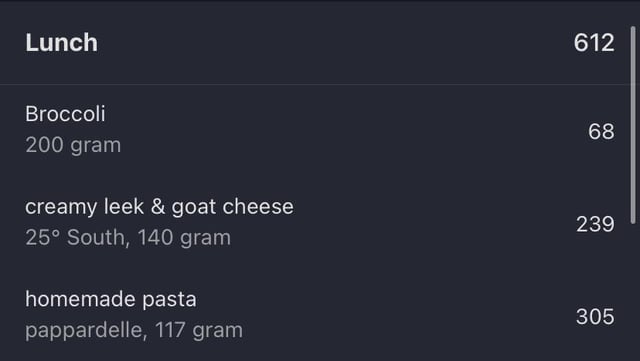Click the 25° South brand label
The height and width of the screenshot is (361, 640).
pyautogui.click(x=75, y=237)
